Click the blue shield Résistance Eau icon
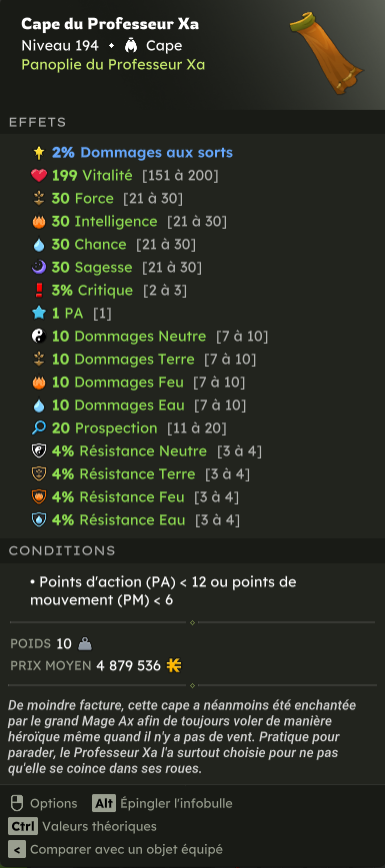385x868 pixels. [39, 520]
